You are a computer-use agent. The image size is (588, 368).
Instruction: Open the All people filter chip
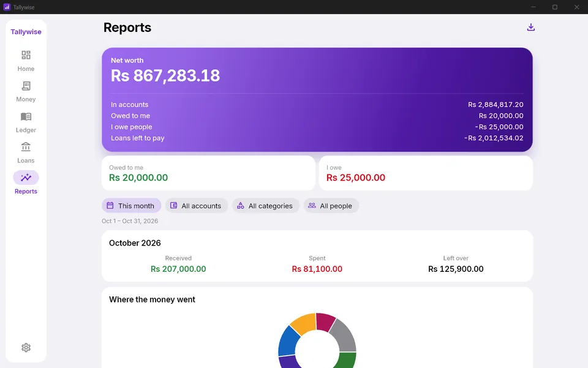331,206
